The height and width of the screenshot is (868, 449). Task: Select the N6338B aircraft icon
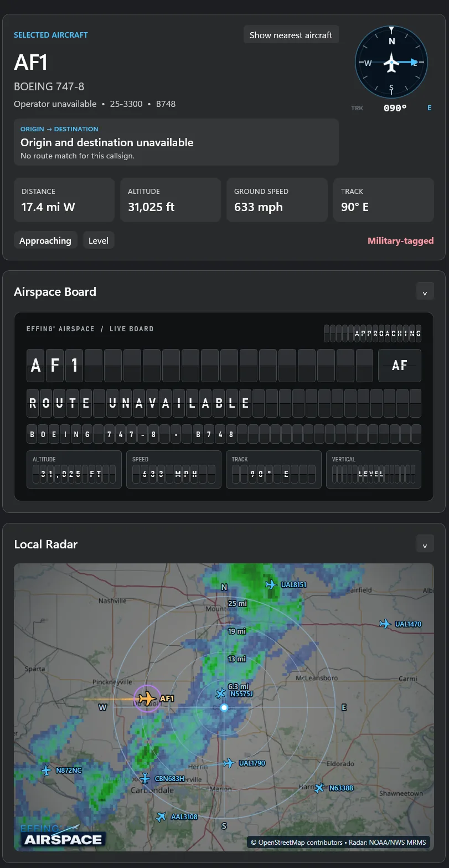(319, 788)
